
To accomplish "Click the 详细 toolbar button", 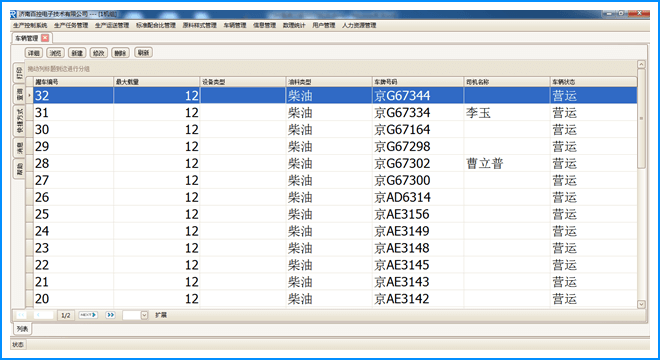I will (34, 53).
